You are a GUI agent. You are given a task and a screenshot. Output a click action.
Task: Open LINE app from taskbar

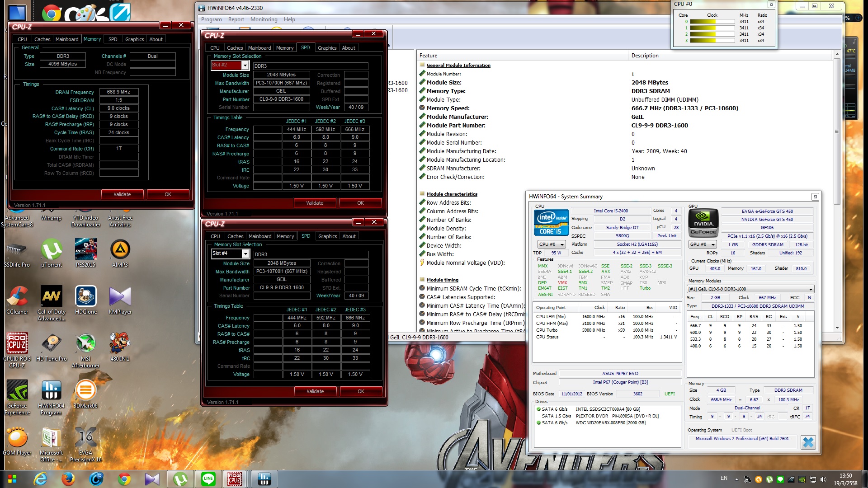click(208, 479)
